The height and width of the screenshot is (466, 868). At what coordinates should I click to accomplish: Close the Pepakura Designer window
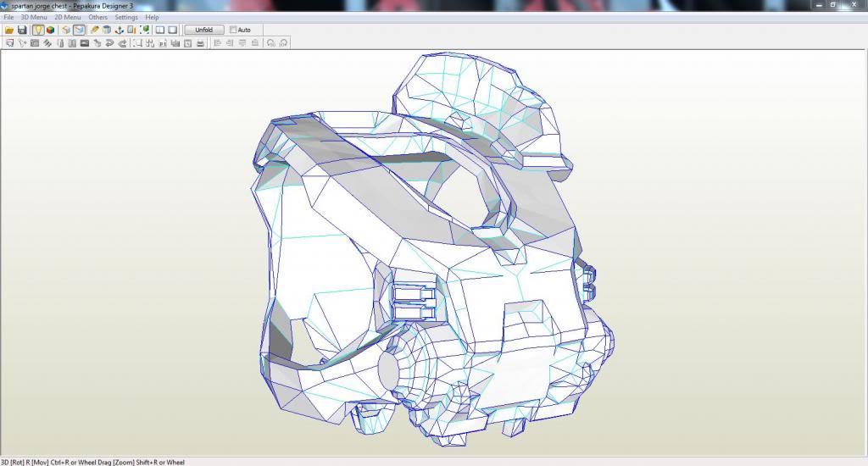coord(853,5)
